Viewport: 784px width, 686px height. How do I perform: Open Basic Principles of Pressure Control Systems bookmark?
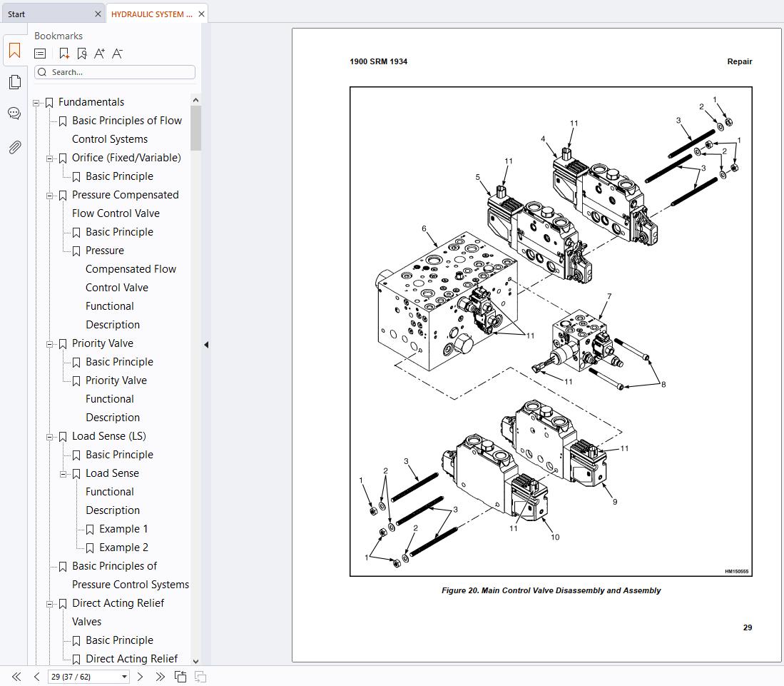[x=131, y=575]
